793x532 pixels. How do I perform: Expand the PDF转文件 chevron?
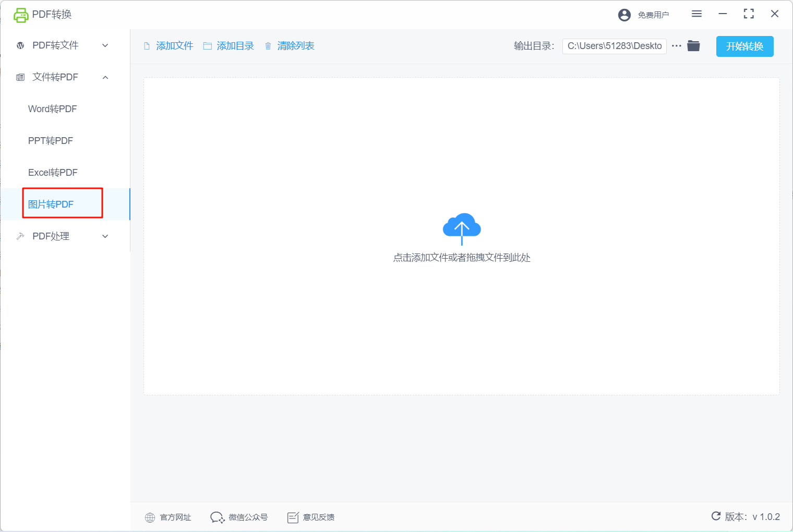click(x=105, y=45)
